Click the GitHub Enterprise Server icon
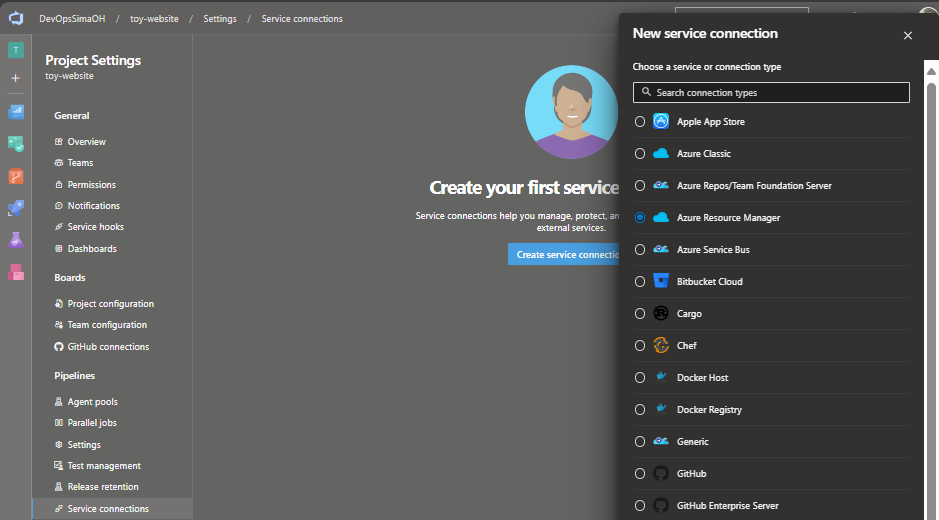The height and width of the screenshot is (520, 939). click(661, 506)
